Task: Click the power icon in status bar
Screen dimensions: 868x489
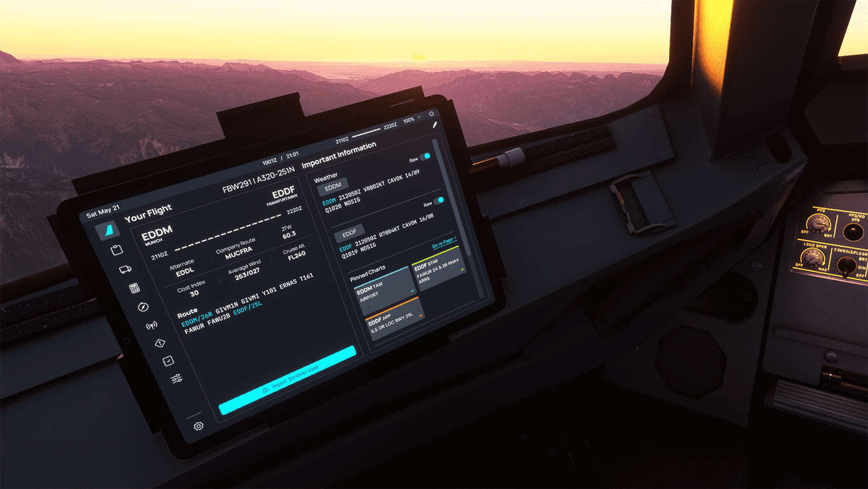Action: coord(431,114)
